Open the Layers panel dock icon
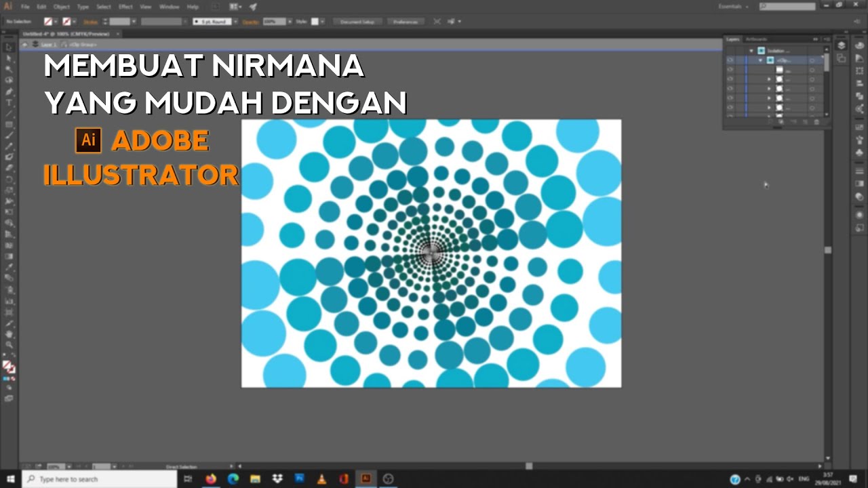868x488 pixels. coord(842,45)
